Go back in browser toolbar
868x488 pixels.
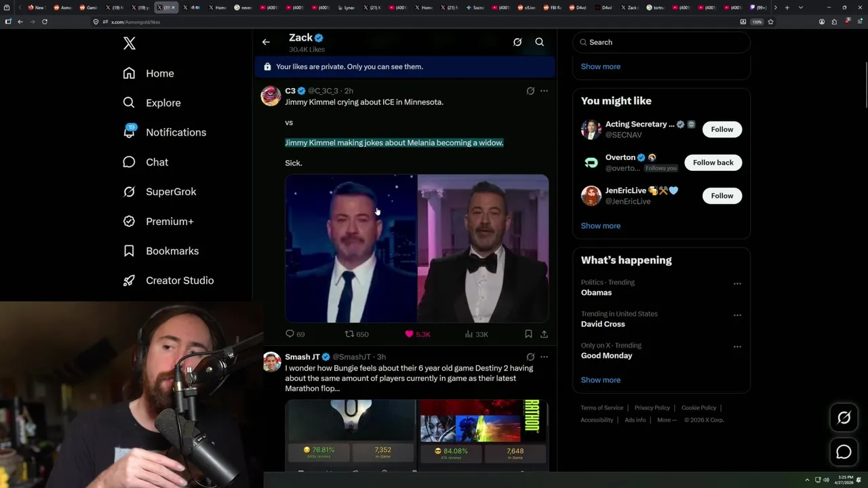[x=20, y=22]
